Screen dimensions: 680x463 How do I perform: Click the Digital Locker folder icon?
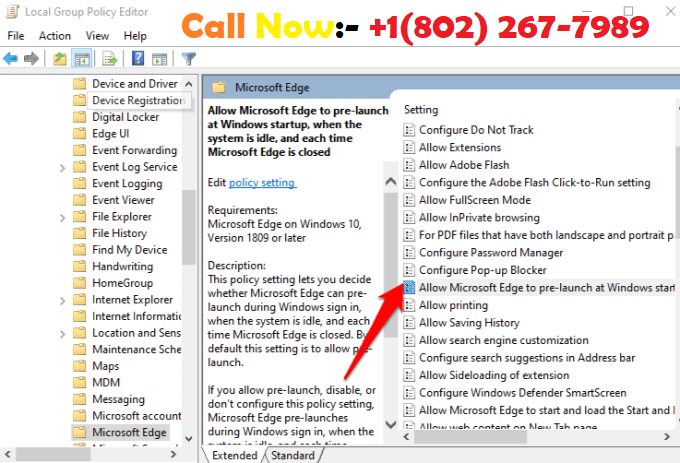[x=79, y=117]
